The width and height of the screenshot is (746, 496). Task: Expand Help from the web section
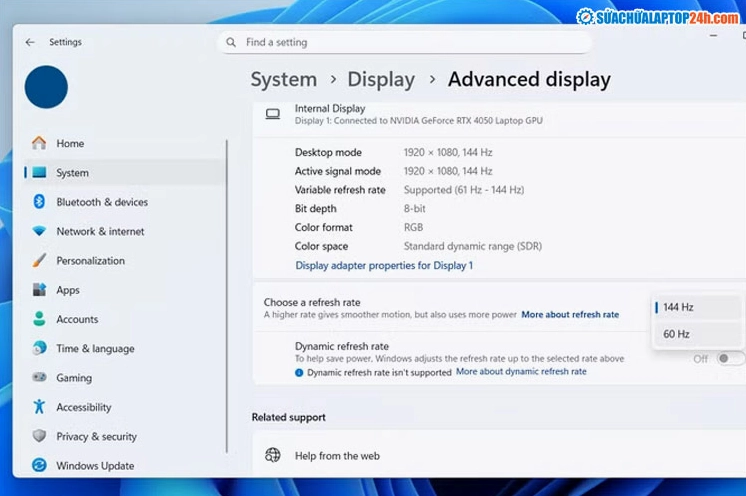(337, 456)
